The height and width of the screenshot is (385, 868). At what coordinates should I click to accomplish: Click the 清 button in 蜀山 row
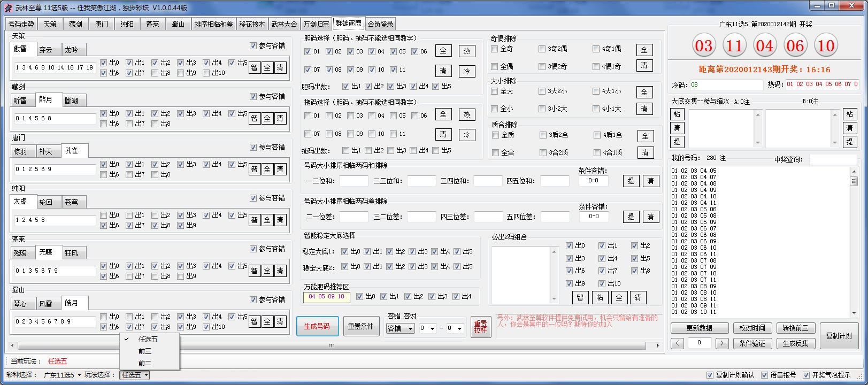[x=280, y=321]
